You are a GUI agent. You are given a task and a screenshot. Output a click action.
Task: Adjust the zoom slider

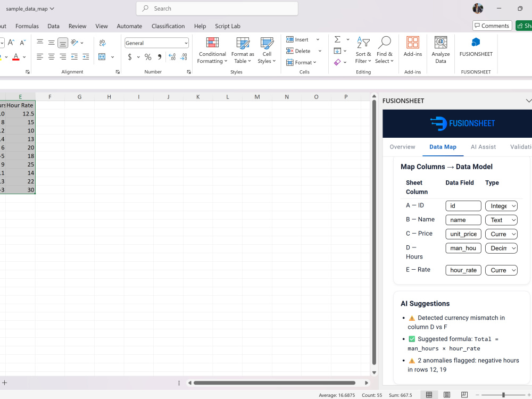tap(503, 395)
